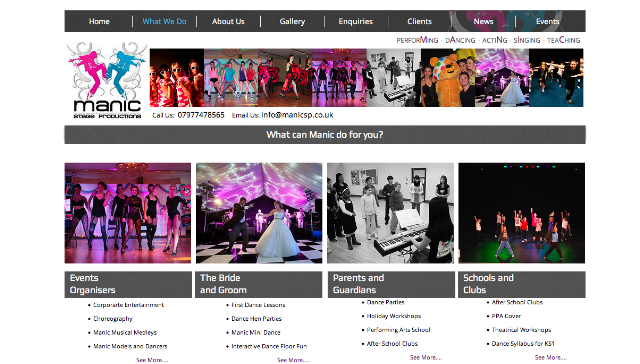The width and height of the screenshot is (640, 364).
Task: Click See More under Parents and Guardians
Action: [x=426, y=357]
